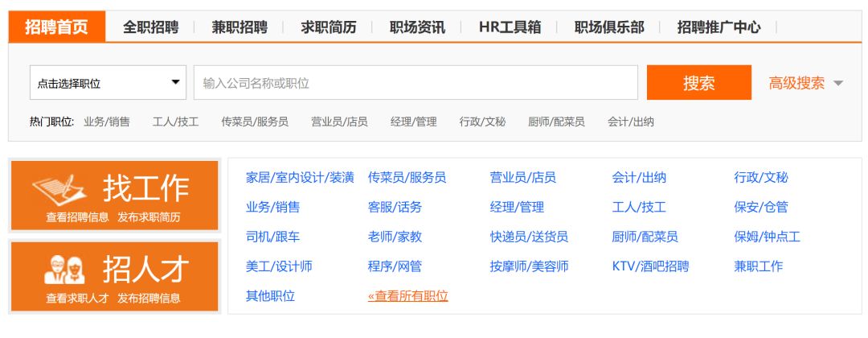Open the 招聘首页 tab

(x=56, y=27)
